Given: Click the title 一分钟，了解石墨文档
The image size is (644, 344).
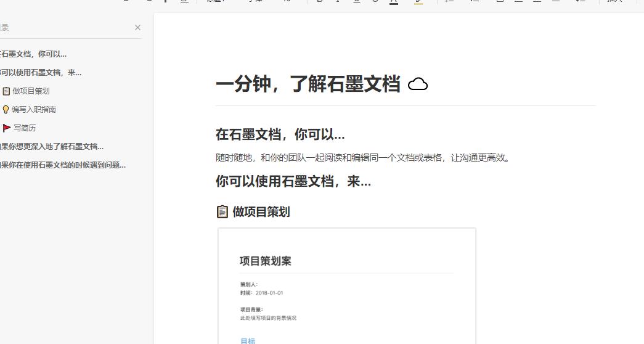Looking at the screenshot, I should click(308, 84).
